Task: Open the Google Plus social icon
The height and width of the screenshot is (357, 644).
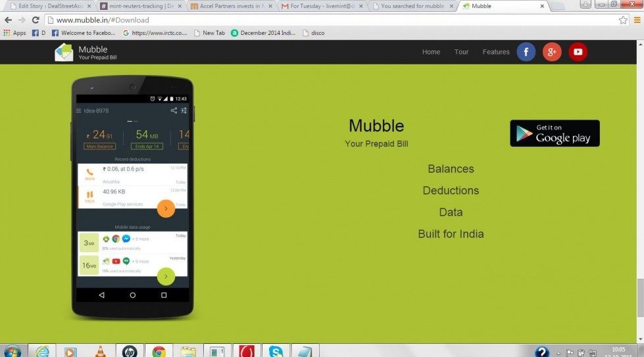Action: 552,52
